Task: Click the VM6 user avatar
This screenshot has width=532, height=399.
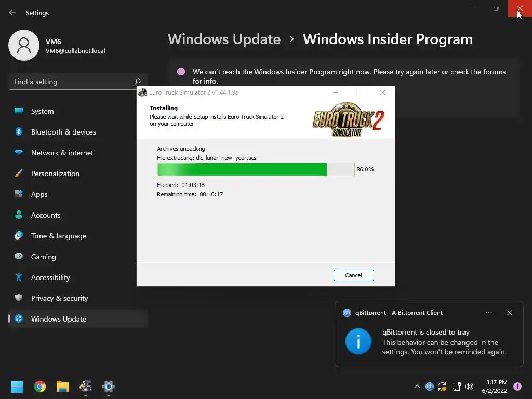Action: point(24,45)
